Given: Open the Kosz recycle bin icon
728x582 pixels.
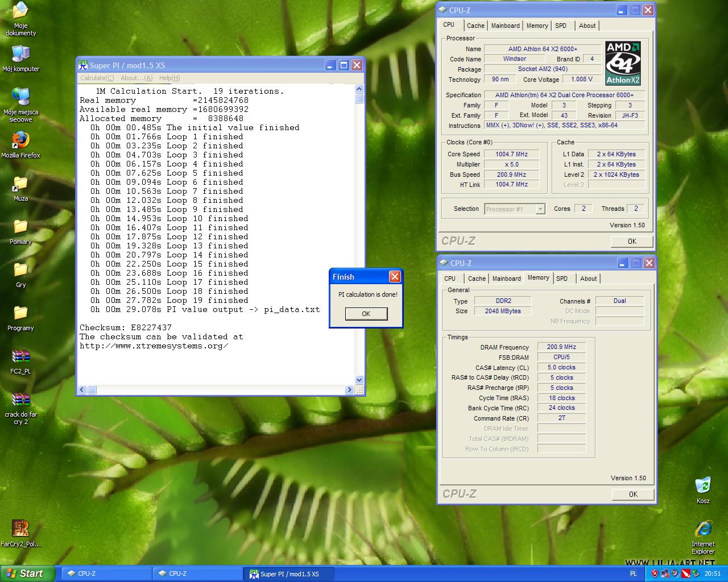Looking at the screenshot, I should tap(703, 486).
